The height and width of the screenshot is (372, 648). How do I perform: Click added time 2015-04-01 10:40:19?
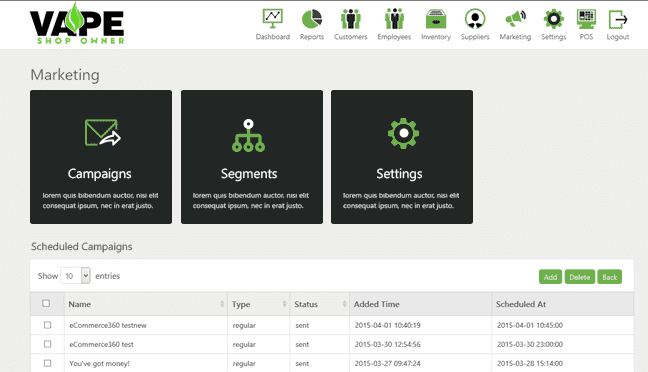click(x=388, y=325)
